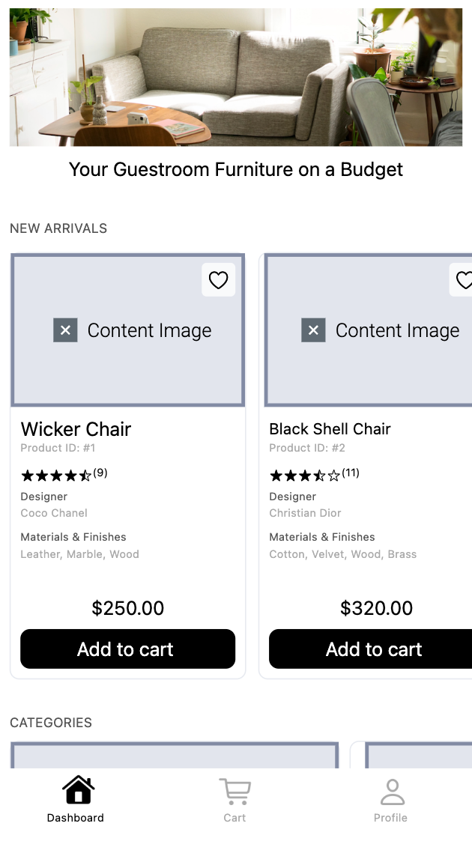
Task: Switch to the Cart tab label
Action: 235,818
